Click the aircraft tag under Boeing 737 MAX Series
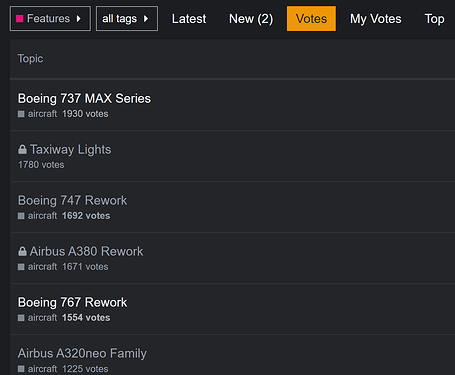Image resolution: width=455 pixels, height=375 pixels. pyautogui.click(x=38, y=114)
